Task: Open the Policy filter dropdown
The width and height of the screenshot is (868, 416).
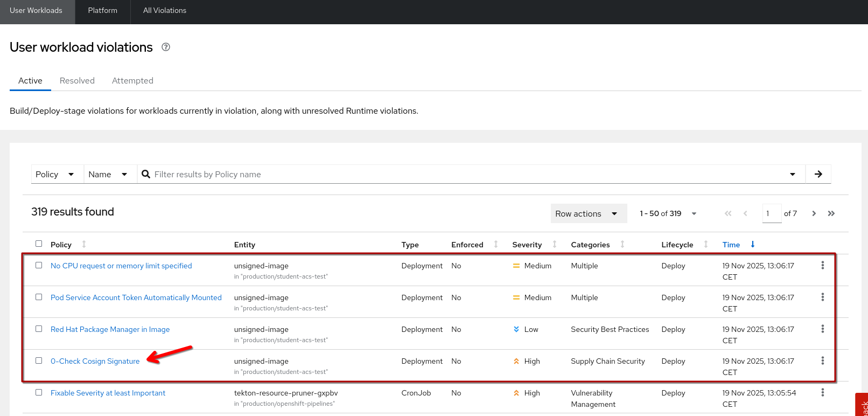Action: tap(55, 174)
